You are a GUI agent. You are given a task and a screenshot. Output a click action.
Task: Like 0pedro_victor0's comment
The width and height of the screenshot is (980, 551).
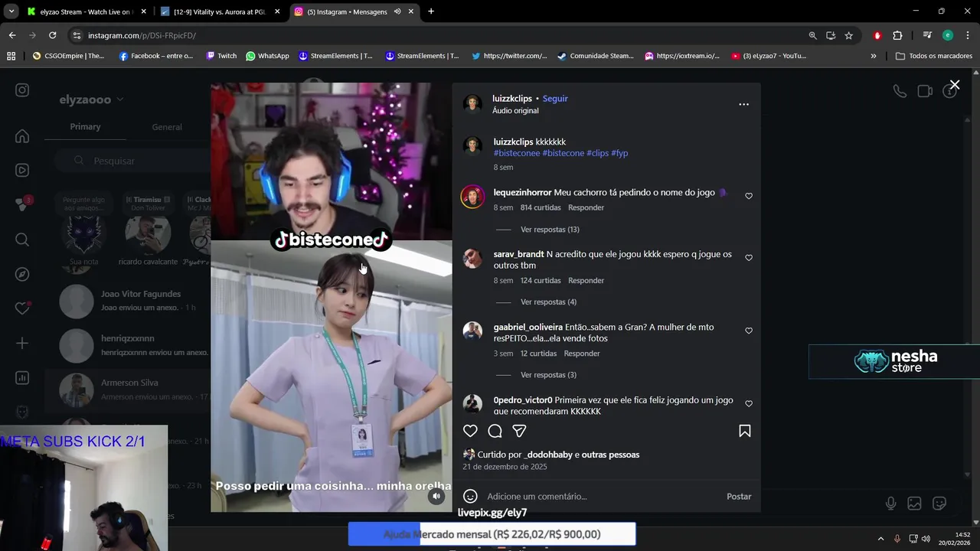tap(749, 404)
